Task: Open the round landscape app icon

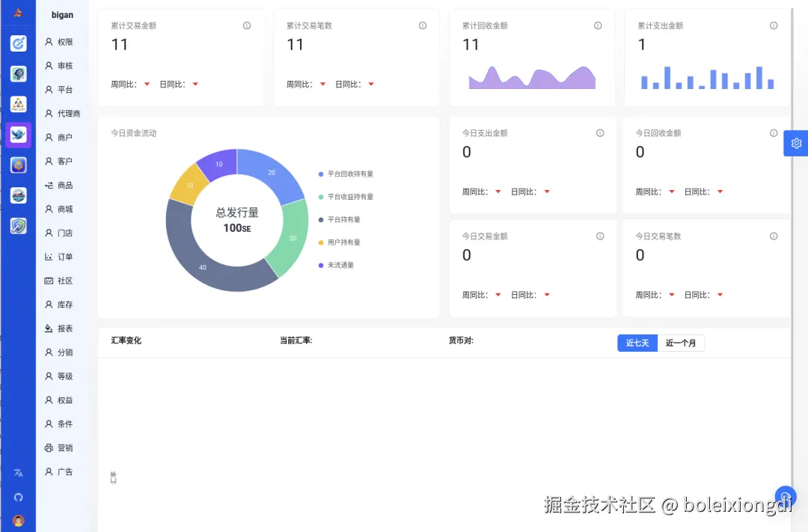Action: click(19, 195)
